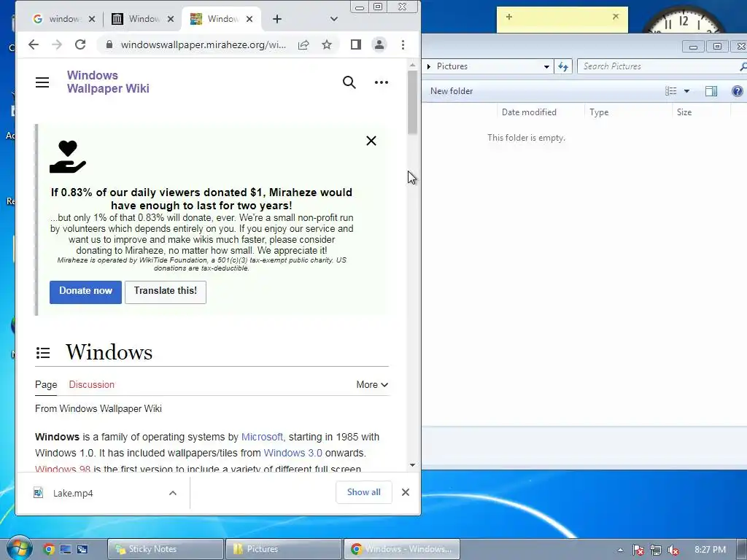Open the muted volume icon
Image resolution: width=747 pixels, height=560 pixels.
[673, 551]
